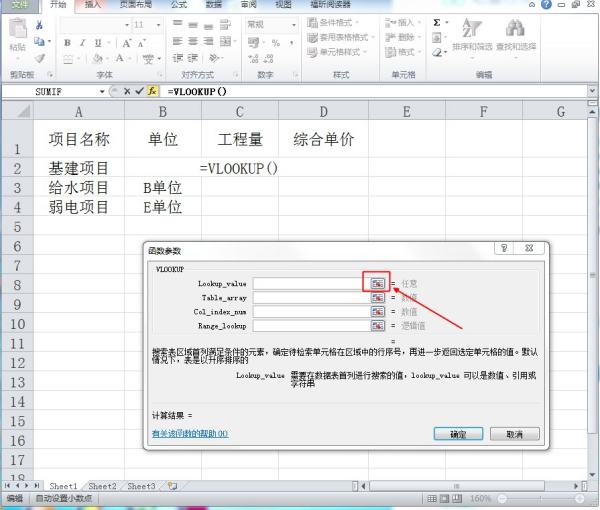Click the Table_array range selector icon

(378, 298)
